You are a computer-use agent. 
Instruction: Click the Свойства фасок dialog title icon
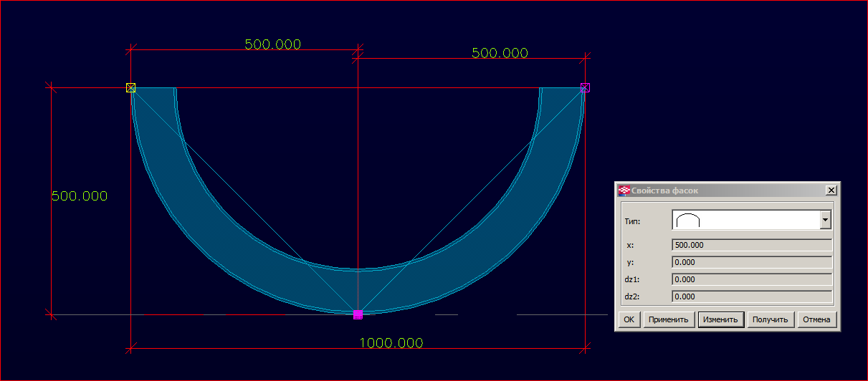pyautogui.click(x=624, y=190)
